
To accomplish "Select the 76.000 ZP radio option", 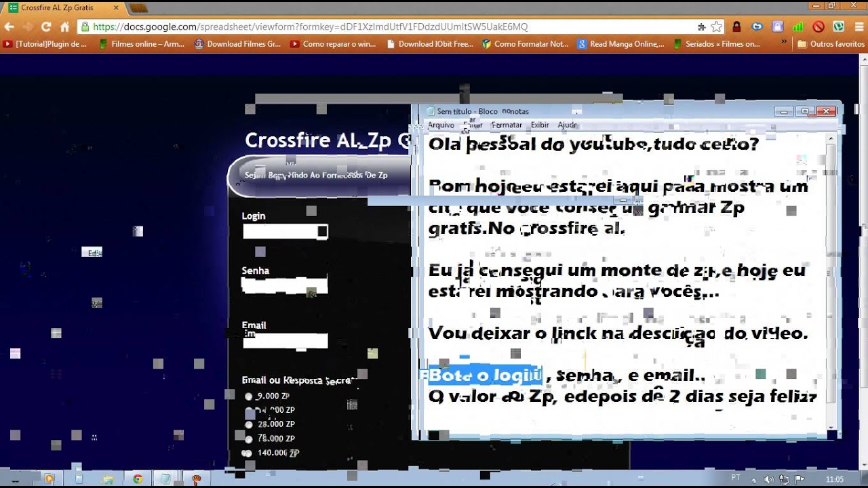I will click(249, 439).
